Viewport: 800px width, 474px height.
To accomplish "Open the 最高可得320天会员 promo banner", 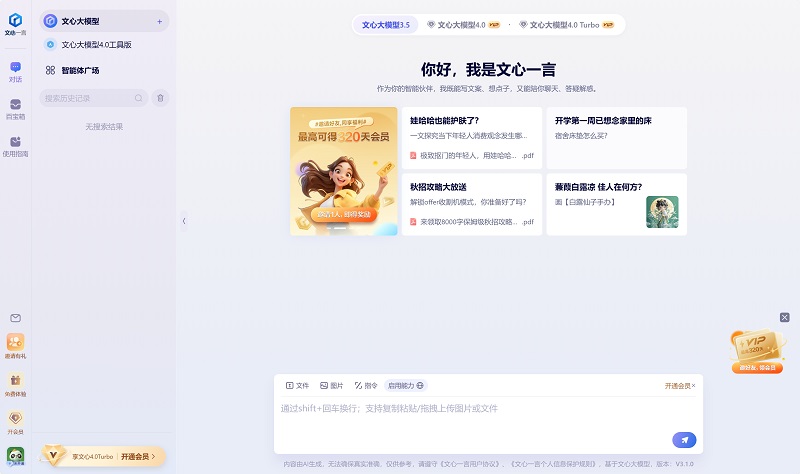I will [x=344, y=171].
